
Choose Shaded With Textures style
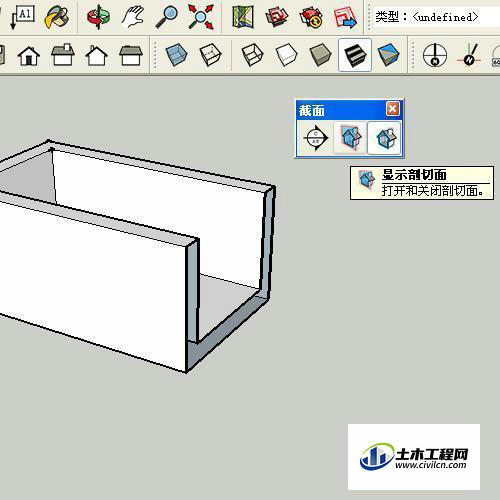tap(355, 55)
